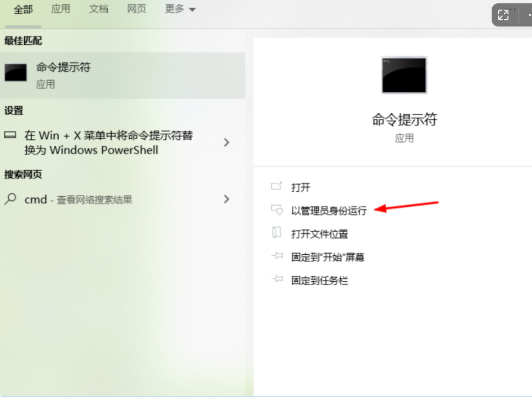Expand the cmd web search chevron

click(x=227, y=199)
